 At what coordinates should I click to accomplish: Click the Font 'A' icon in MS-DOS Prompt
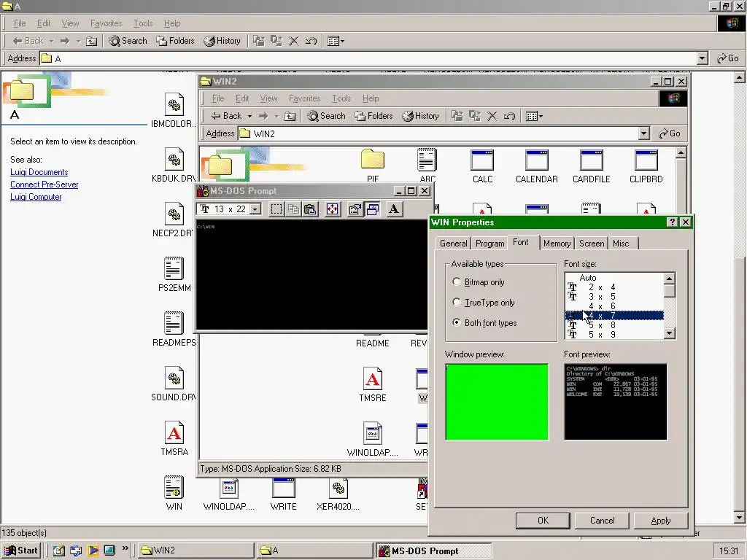(394, 209)
